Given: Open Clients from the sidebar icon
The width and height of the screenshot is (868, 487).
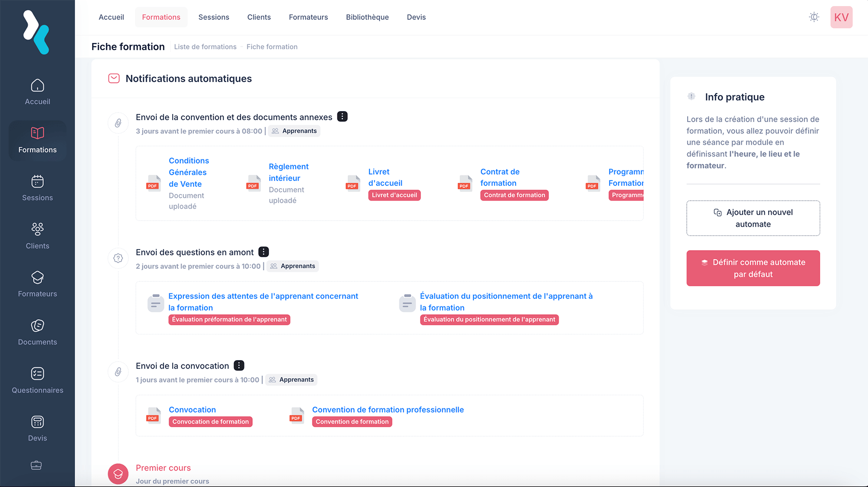Looking at the screenshot, I should (x=37, y=229).
